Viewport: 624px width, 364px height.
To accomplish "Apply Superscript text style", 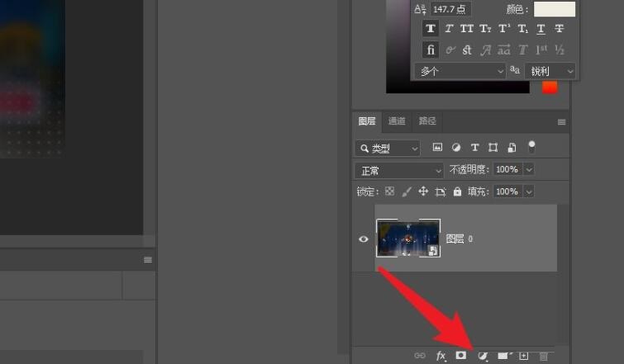I will pos(504,29).
